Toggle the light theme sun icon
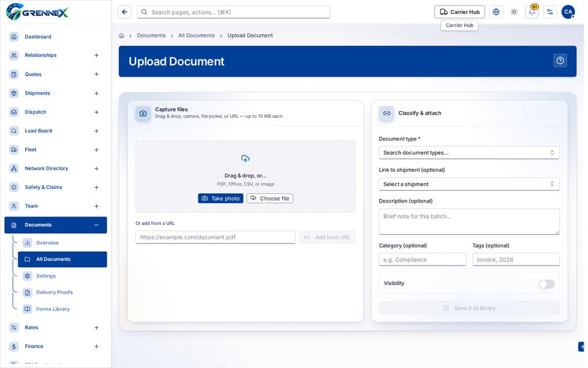 click(x=514, y=12)
